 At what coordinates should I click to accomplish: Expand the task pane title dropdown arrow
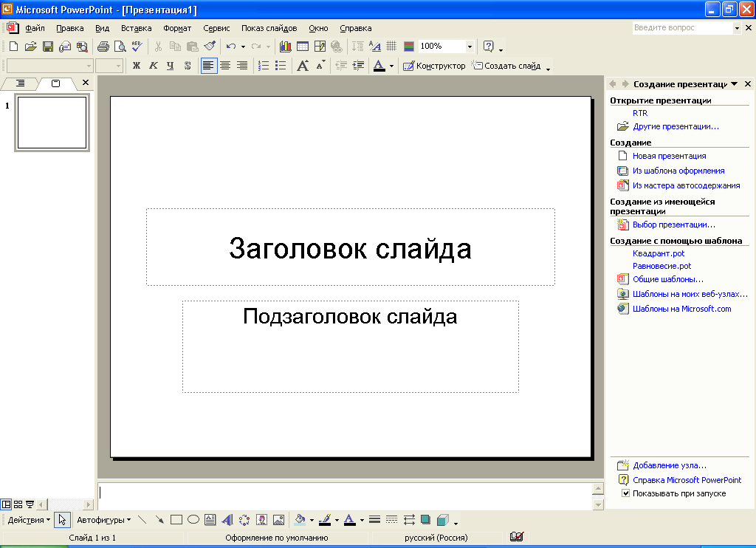(x=735, y=84)
